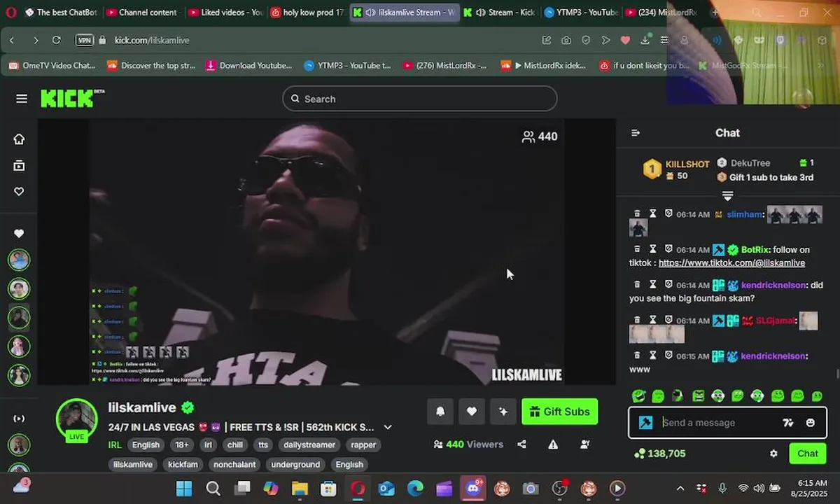Open File Explorer from taskbar
Viewport: 840px width, 504px height.
pyautogui.click(x=300, y=488)
